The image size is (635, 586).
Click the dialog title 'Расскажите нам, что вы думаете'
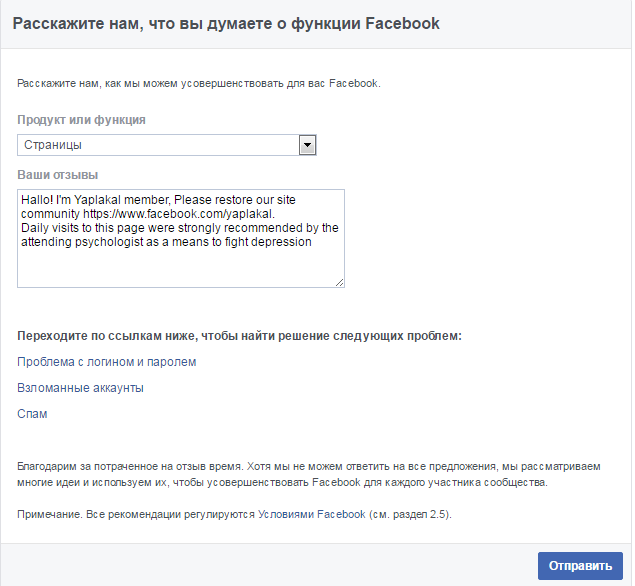[x=226, y=23]
